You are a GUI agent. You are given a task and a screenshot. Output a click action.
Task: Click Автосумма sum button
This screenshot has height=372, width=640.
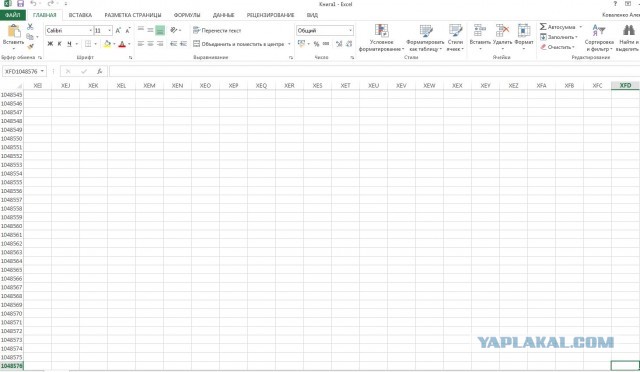click(558, 27)
